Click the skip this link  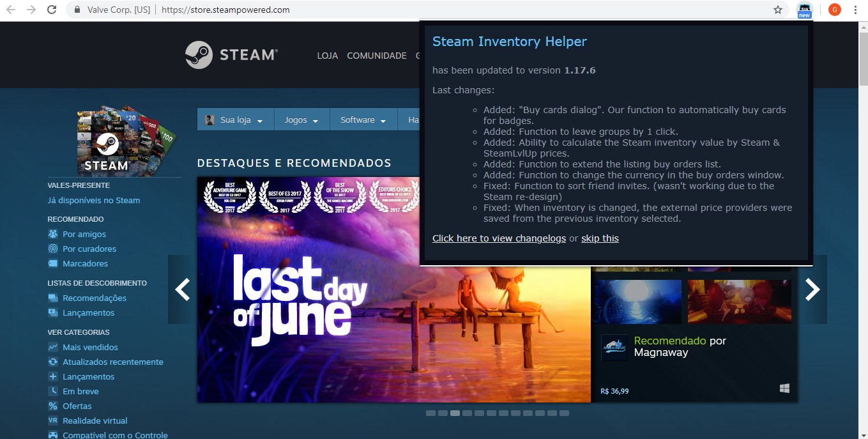tap(600, 238)
